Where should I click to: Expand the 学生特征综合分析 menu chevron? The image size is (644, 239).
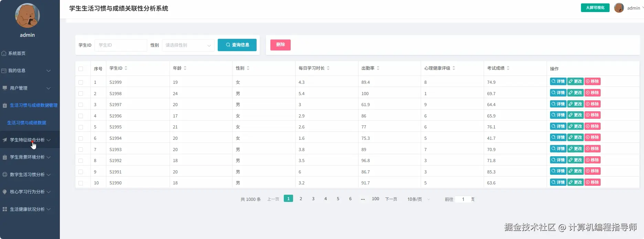click(49, 140)
